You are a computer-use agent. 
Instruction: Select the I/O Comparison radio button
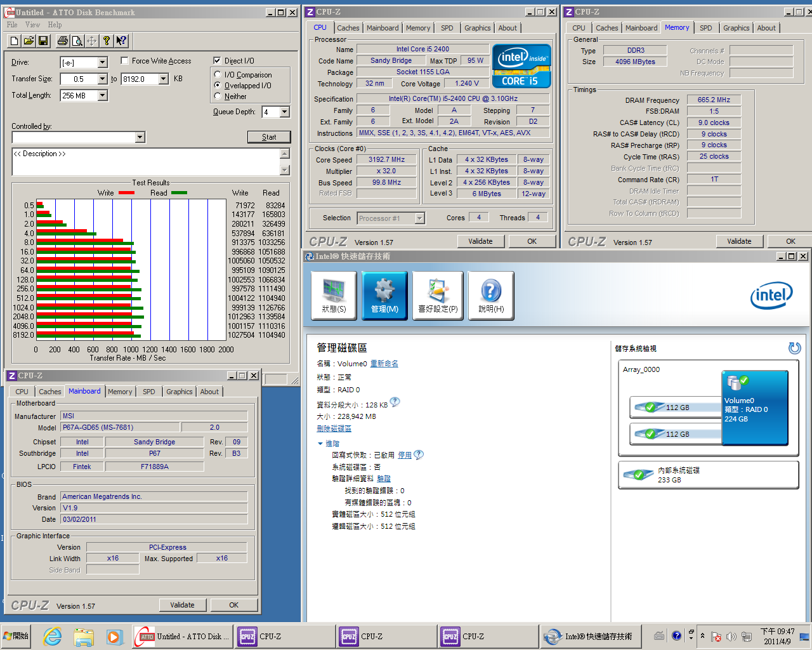[x=218, y=74]
